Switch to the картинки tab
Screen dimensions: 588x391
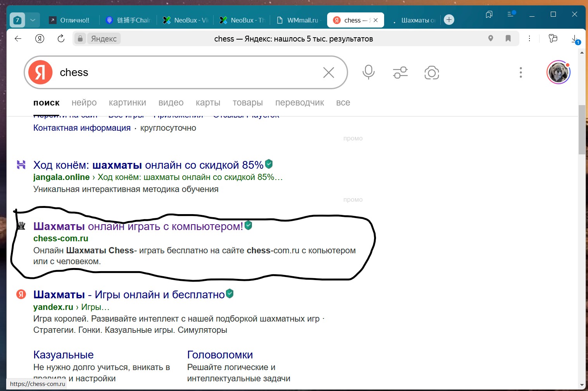tap(128, 103)
